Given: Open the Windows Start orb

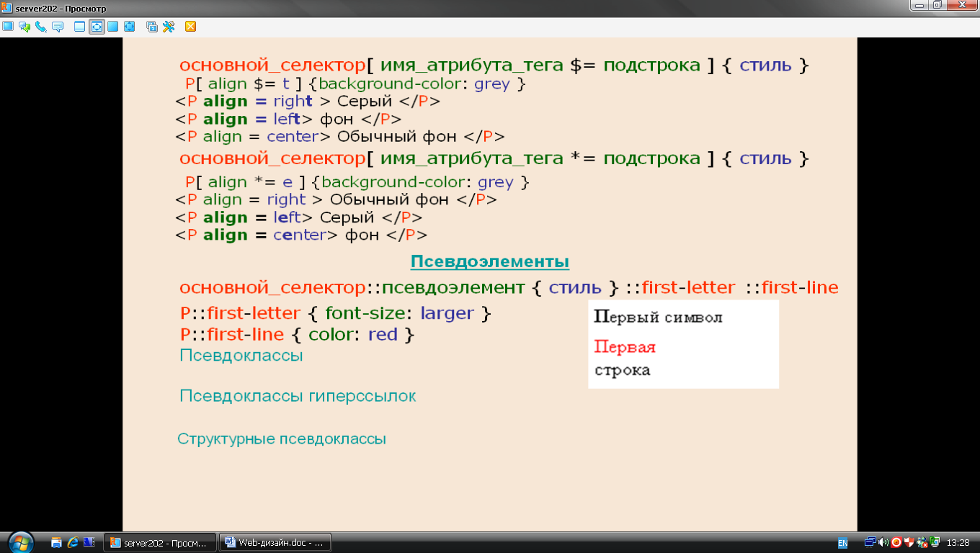Looking at the screenshot, I should 19,541.
